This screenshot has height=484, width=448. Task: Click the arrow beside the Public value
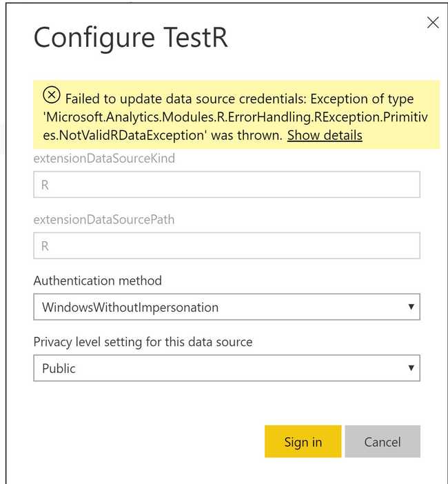click(x=411, y=368)
